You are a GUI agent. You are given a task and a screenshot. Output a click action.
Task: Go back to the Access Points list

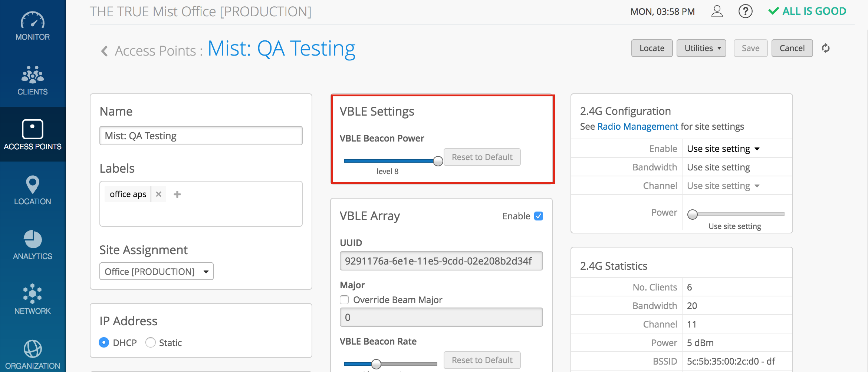coord(105,51)
